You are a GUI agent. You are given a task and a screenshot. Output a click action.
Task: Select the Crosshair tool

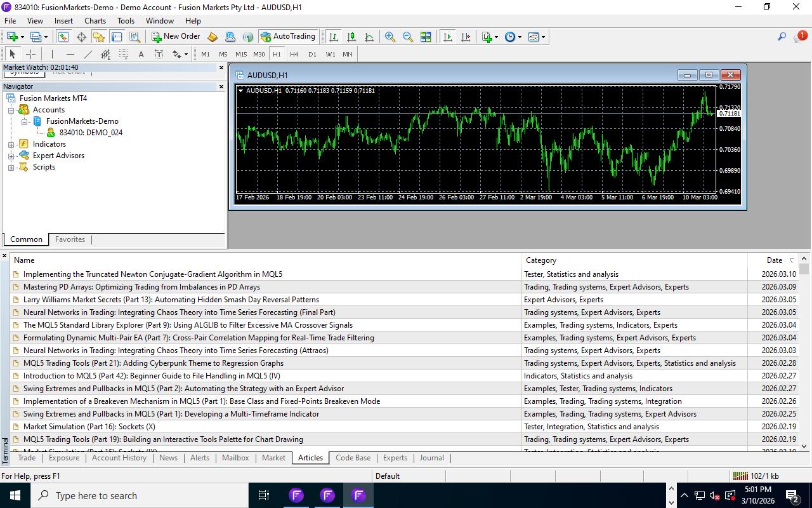pos(30,54)
